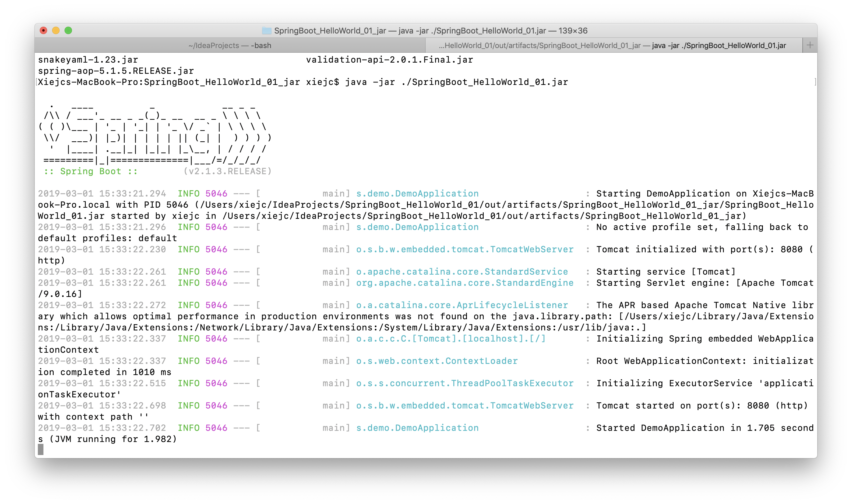This screenshot has width=852, height=504.
Task: Click o.a.c.c.C.[Tomcat].[localhost].[/] logger name
Action: pos(451,338)
